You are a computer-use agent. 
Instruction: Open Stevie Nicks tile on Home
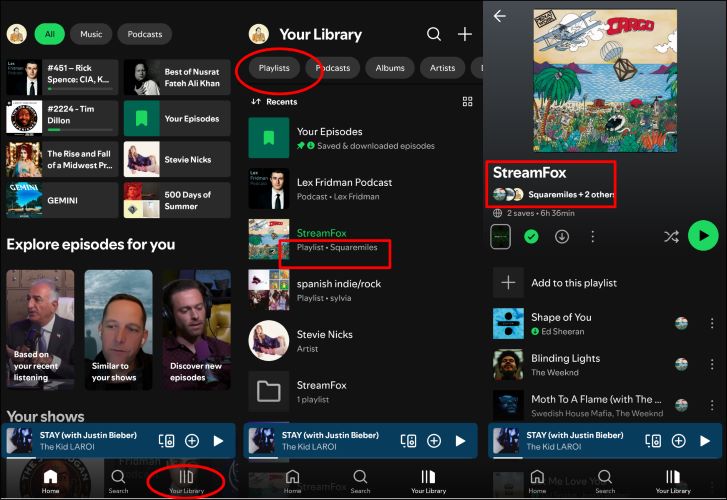[177, 159]
